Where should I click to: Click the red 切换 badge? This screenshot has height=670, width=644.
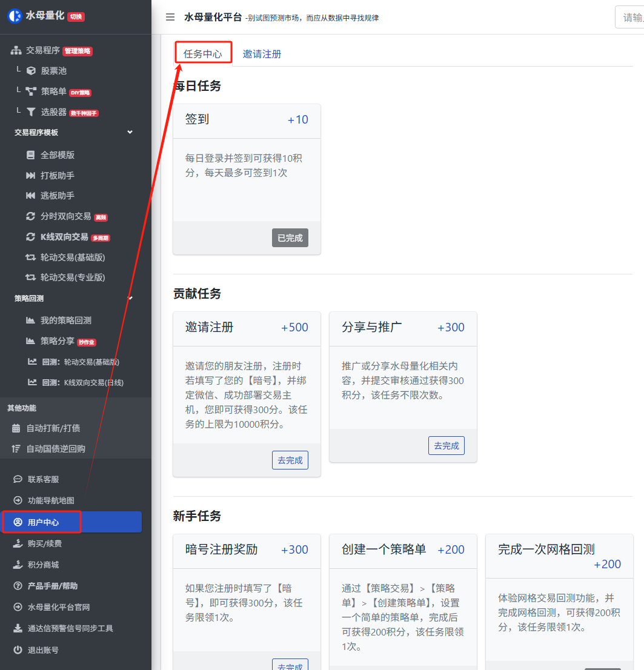[76, 17]
